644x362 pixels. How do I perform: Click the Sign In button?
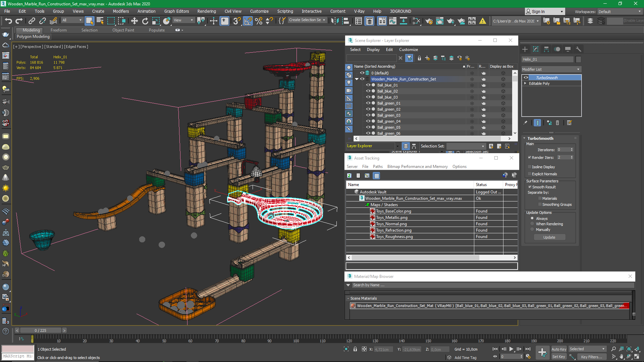click(545, 11)
